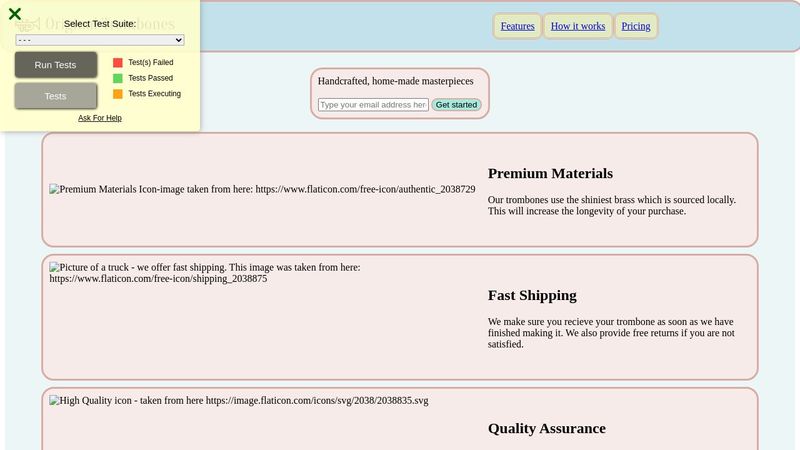Close the test suite panel with green X
The image size is (800, 450).
pos(15,14)
